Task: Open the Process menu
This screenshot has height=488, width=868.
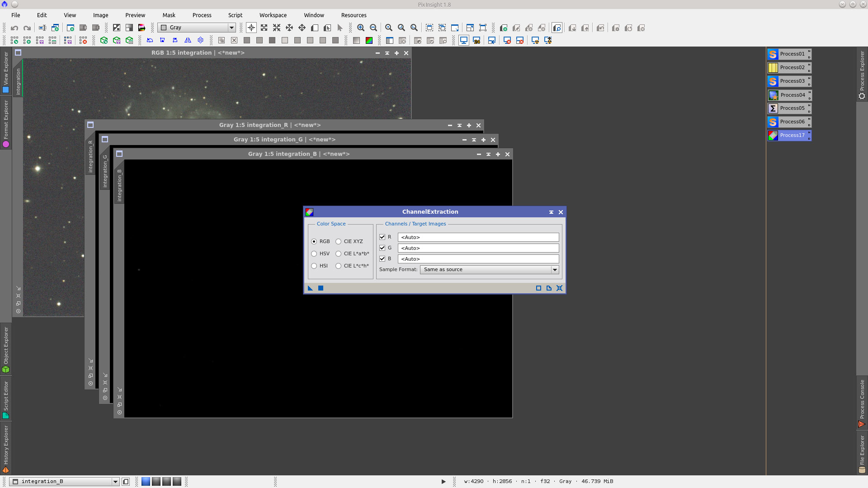Action: click(202, 15)
